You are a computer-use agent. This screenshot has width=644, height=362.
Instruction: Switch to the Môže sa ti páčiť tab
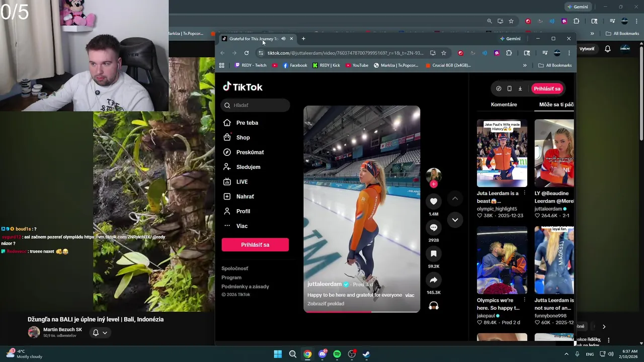[556, 105]
